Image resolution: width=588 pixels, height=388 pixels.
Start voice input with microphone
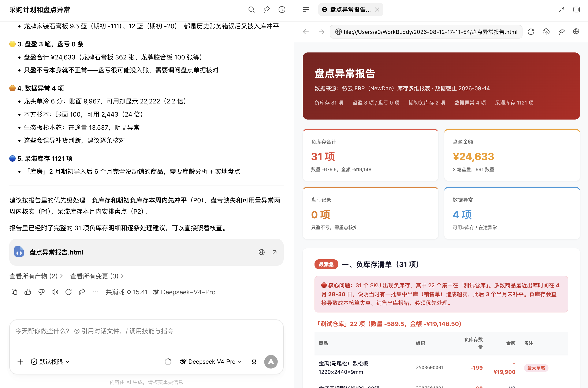pos(254,362)
